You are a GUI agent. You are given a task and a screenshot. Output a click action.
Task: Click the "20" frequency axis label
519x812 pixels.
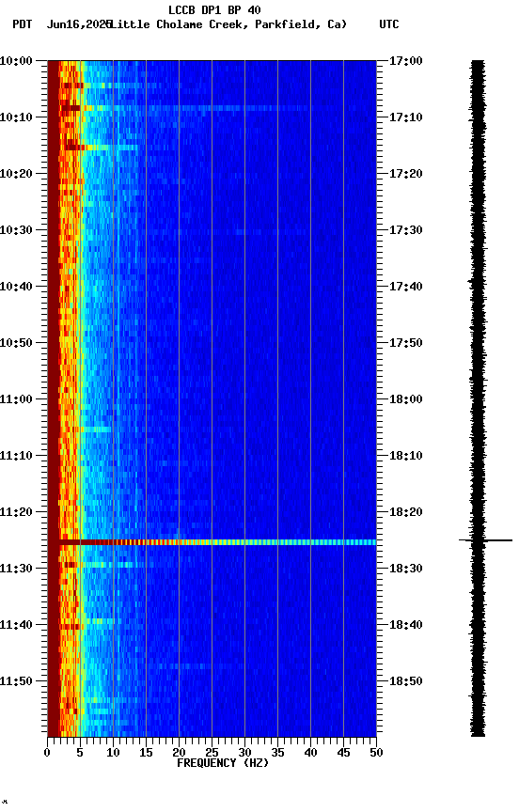[x=179, y=753]
